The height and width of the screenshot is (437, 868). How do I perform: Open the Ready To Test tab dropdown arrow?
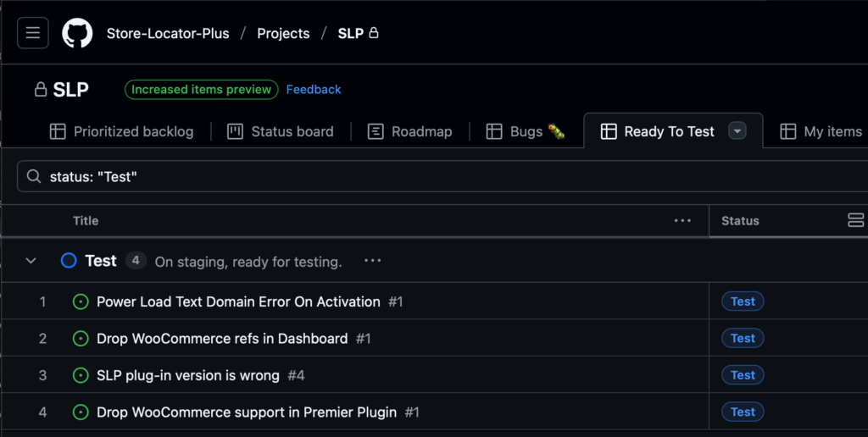click(x=737, y=131)
